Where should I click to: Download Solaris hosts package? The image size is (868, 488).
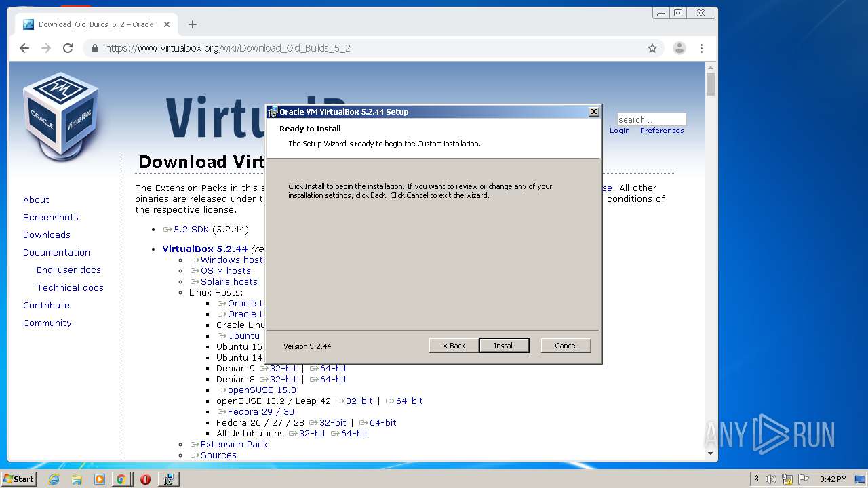click(x=224, y=282)
